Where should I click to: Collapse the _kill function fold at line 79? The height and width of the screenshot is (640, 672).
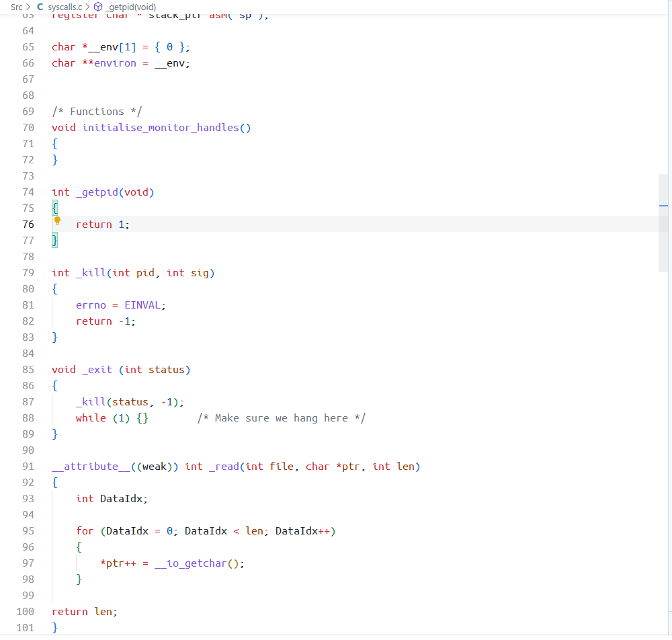(44, 273)
